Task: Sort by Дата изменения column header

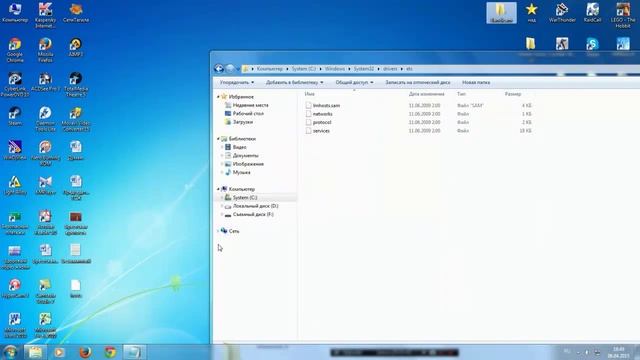Action: 427,94
